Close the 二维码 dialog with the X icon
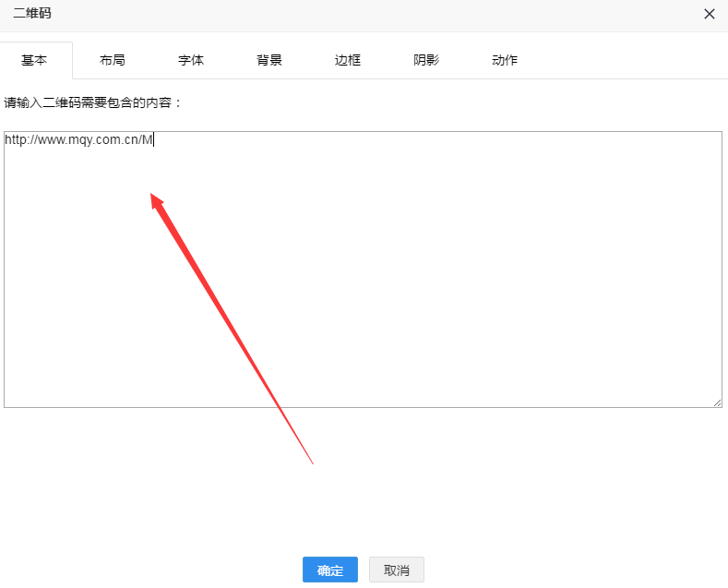Image resolution: width=728 pixels, height=588 pixels. coord(709,14)
